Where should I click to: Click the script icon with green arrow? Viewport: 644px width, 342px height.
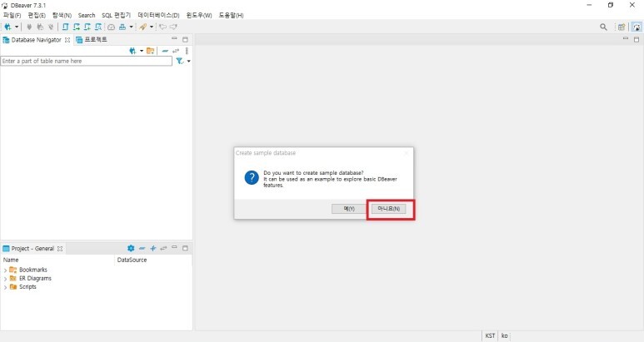click(x=77, y=27)
